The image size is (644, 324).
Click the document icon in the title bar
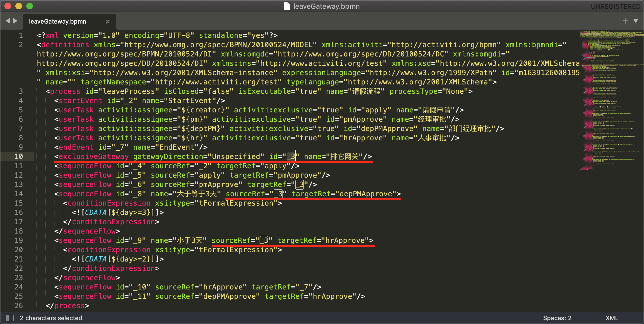point(286,6)
